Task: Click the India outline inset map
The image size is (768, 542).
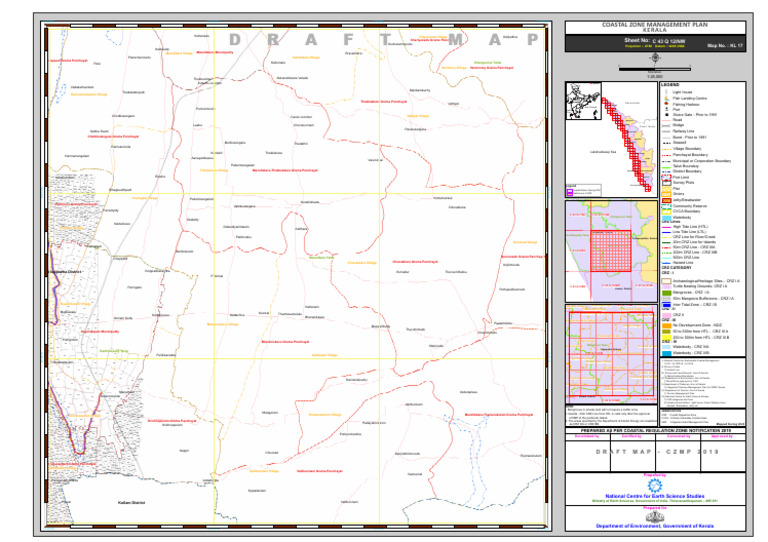Action: tap(583, 101)
